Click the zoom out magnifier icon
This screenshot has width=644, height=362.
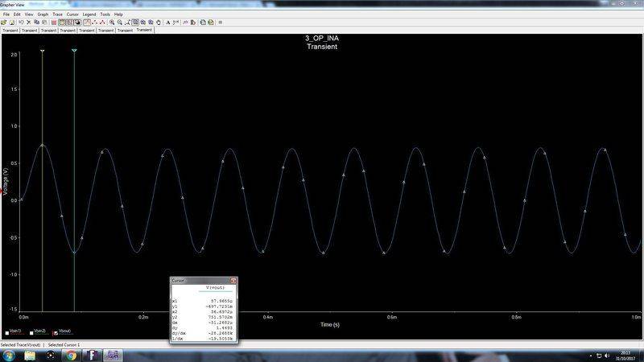[x=120, y=23]
